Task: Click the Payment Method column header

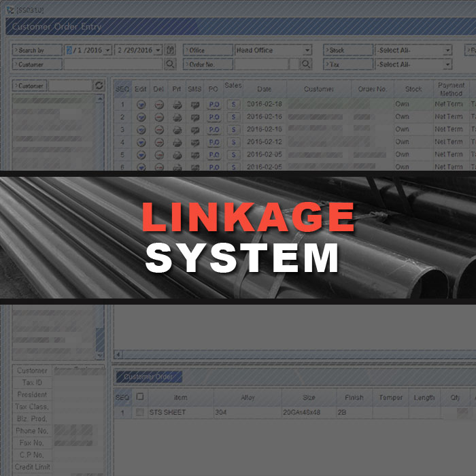Action: pyautogui.click(x=451, y=89)
